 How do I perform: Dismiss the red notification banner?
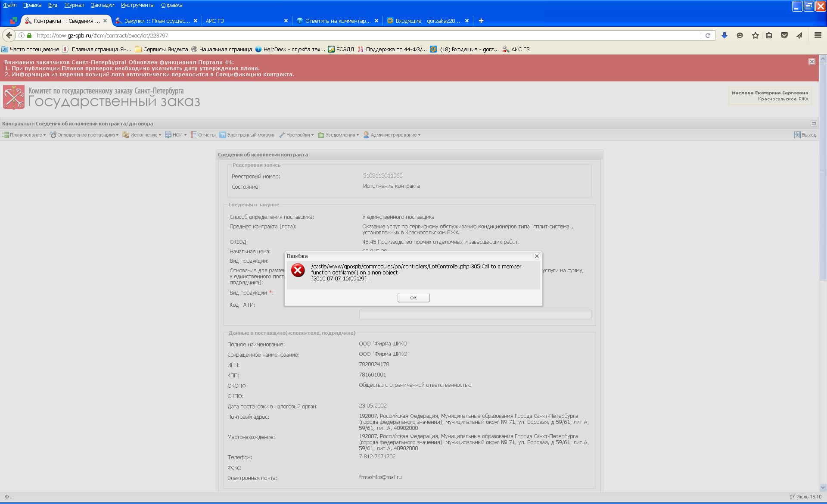click(811, 62)
